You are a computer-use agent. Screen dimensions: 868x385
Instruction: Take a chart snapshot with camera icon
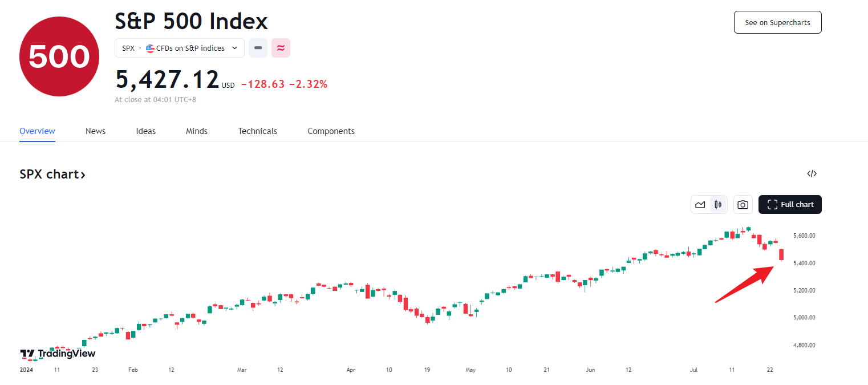tap(743, 204)
